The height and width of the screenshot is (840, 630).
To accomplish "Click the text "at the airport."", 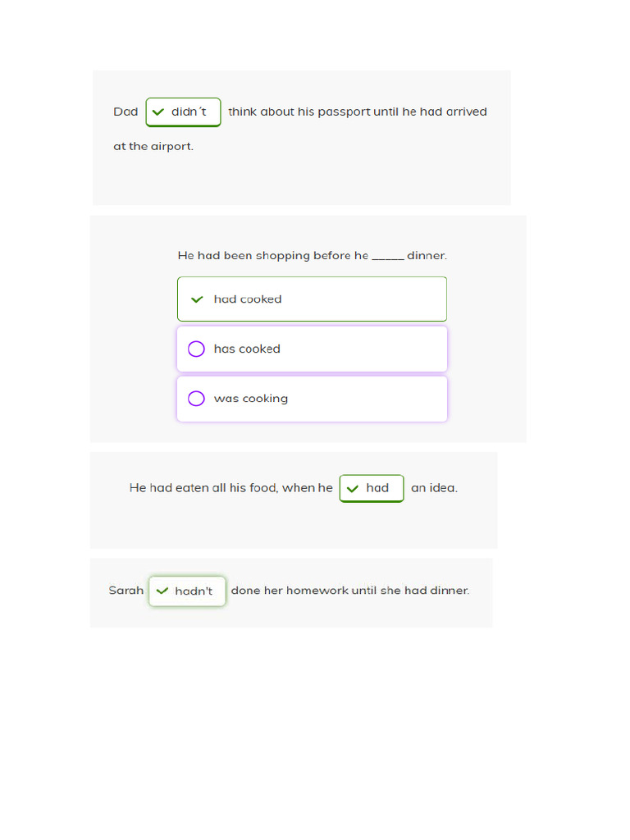I will coord(153,147).
